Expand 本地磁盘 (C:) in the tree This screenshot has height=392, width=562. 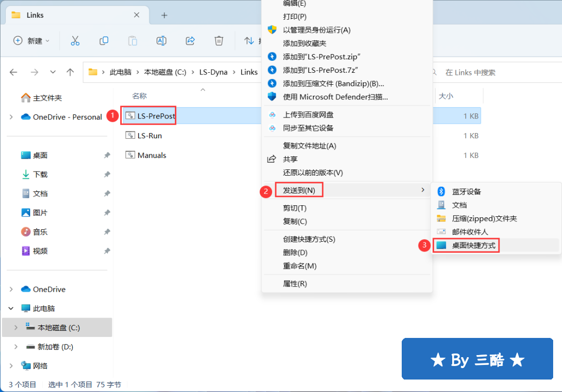[x=16, y=328]
